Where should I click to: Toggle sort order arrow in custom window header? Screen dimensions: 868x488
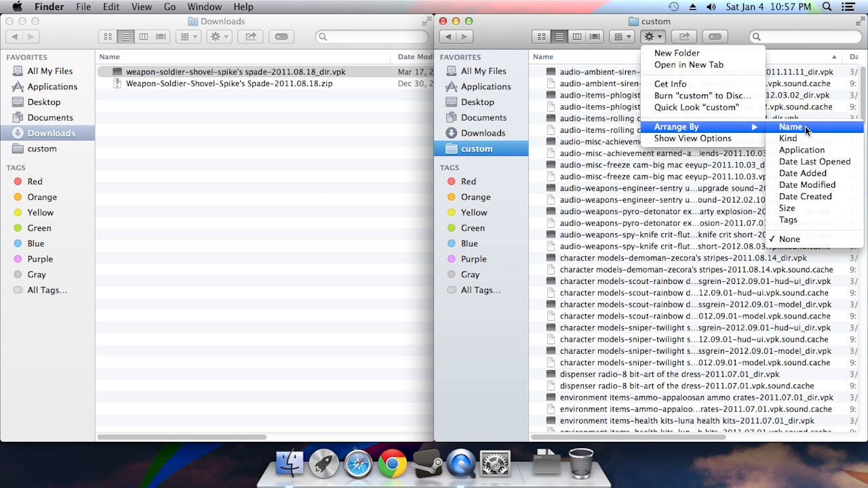[834, 57]
